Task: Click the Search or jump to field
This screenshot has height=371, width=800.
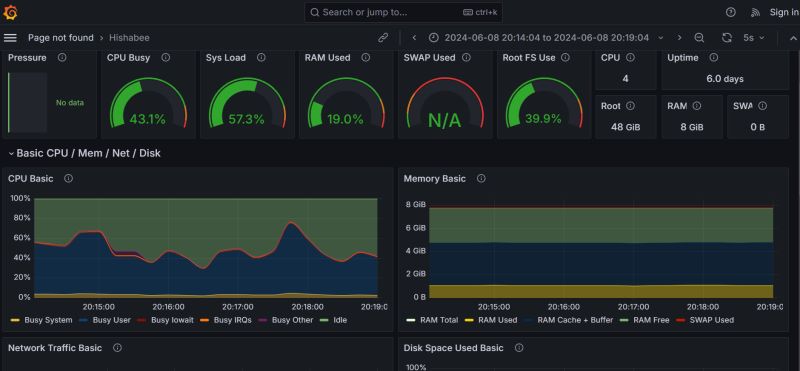Action: tap(403, 12)
